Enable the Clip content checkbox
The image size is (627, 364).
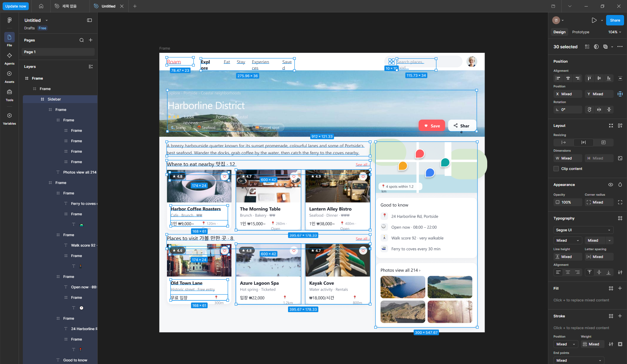click(556, 169)
